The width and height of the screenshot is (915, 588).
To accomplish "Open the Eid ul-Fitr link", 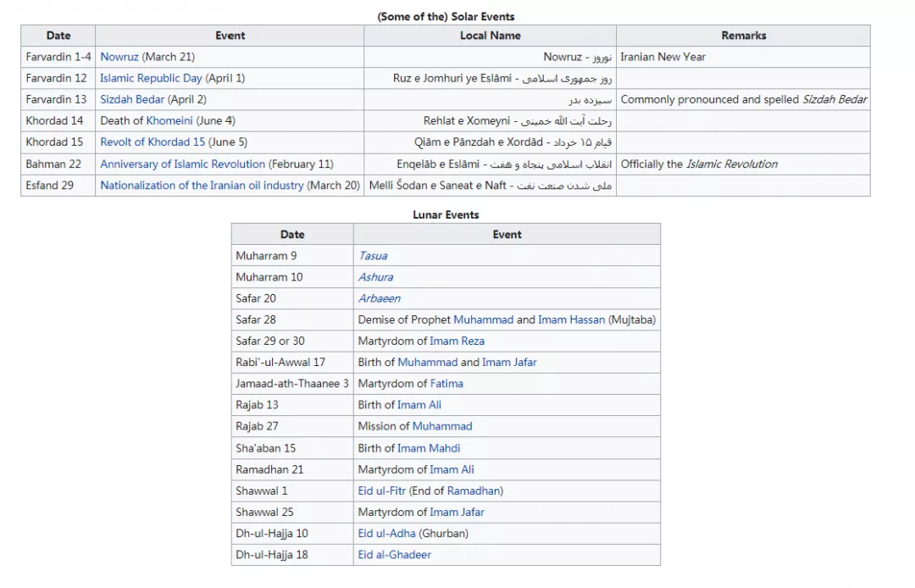I will click(x=381, y=491).
